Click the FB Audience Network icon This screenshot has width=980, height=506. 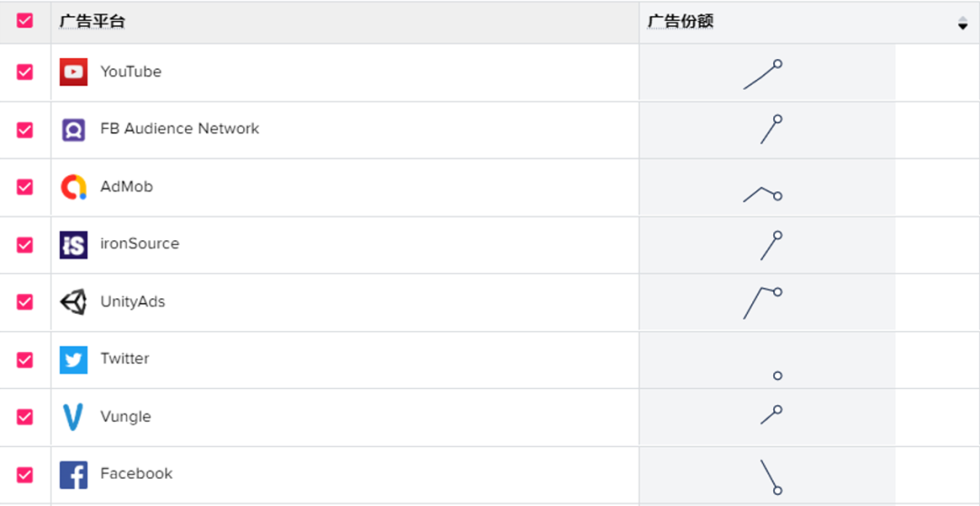coord(73,130)
